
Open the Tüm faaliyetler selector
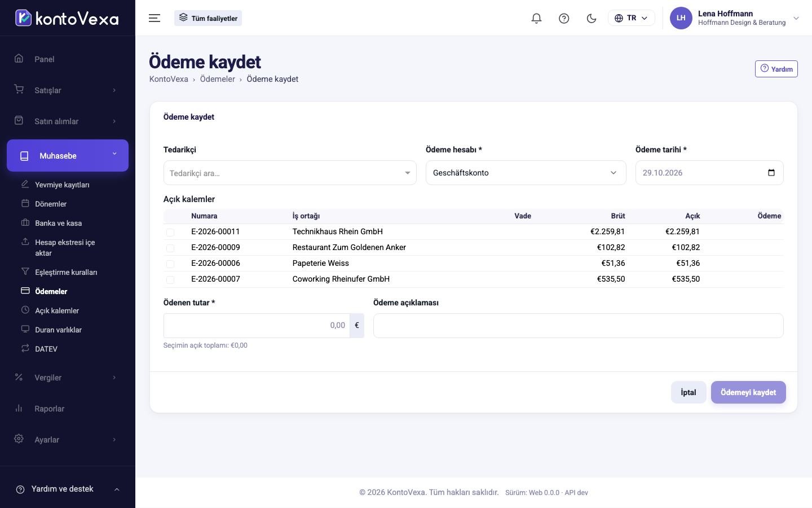208,18
